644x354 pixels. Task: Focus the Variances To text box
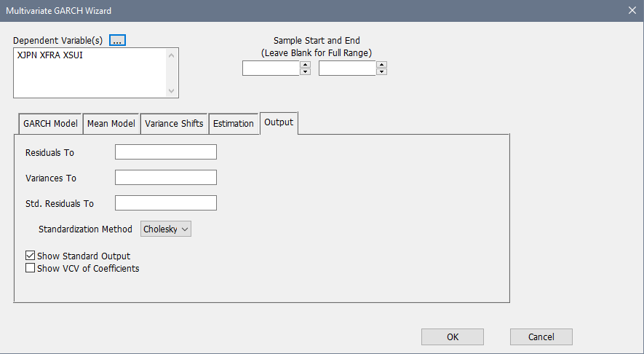point(166,178)
